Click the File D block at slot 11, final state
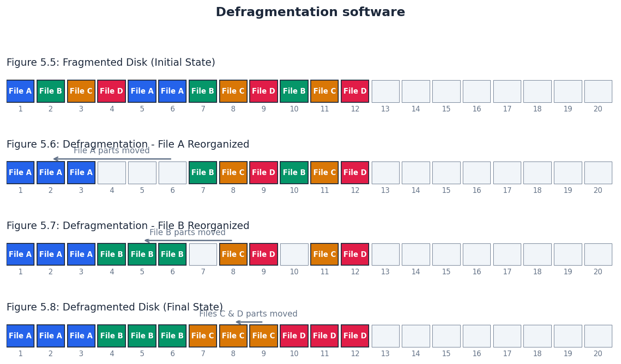 (x=324, y=336)
